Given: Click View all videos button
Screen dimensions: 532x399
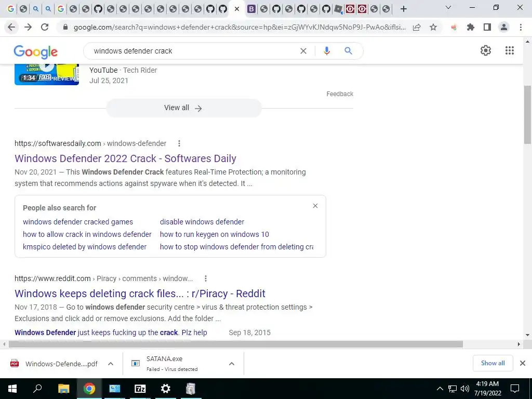Looking at the screenshot, I should coord(183,108).
